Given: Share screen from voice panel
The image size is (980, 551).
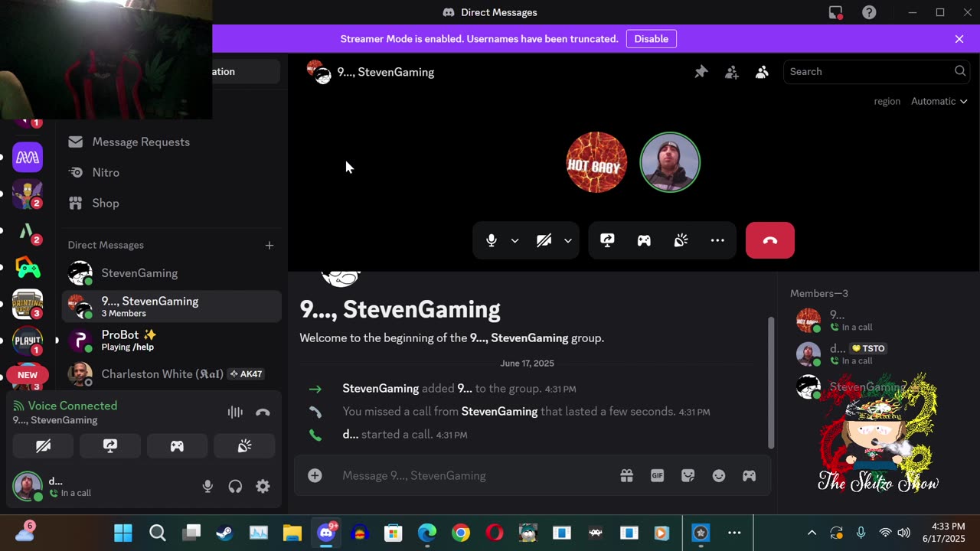Looking at the screenshot, I should pos(110,446).
